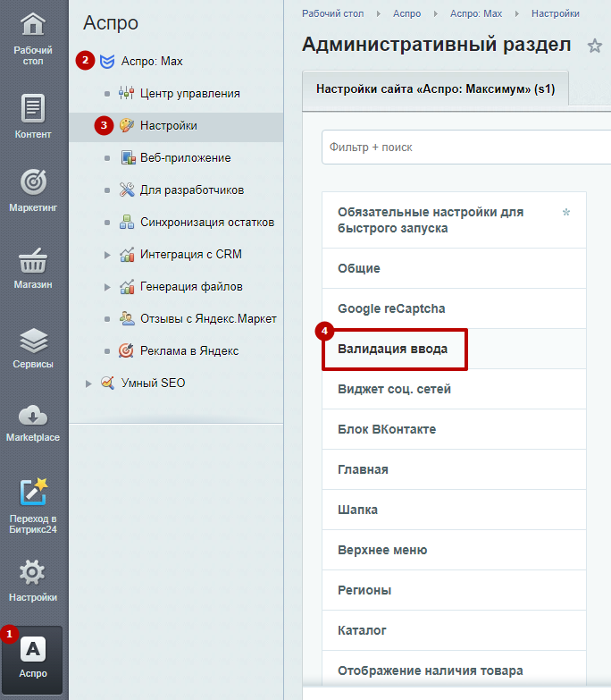The height and width of the screenshot is (700, 611).
Task: Open Реклама в Яндекс tree item
Action: click(189, 350)
